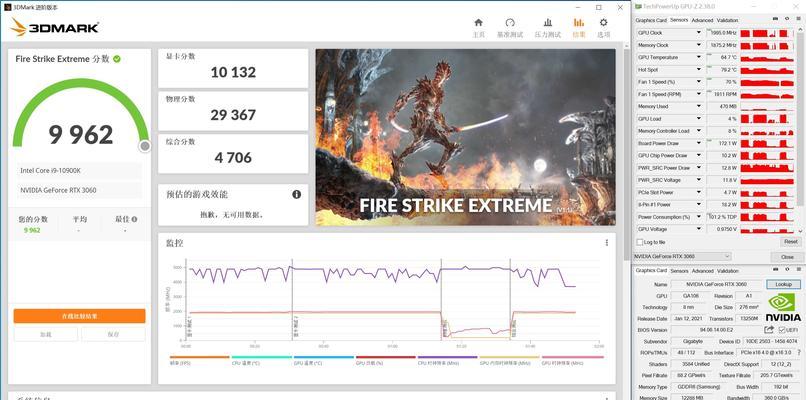
Task: Click the 3DMark title bar app icon
Action: coord(7,7)
